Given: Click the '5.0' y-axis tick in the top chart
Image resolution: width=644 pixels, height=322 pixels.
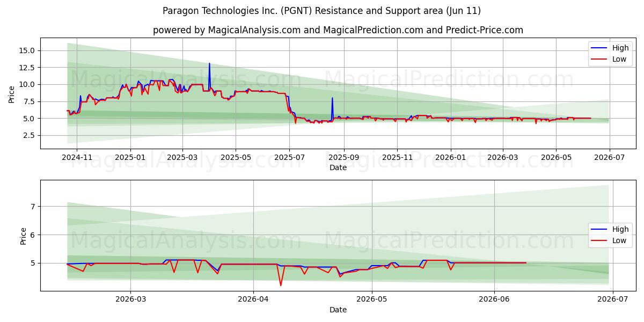Looking at the screenshot, I should click(x=30, y=119).
